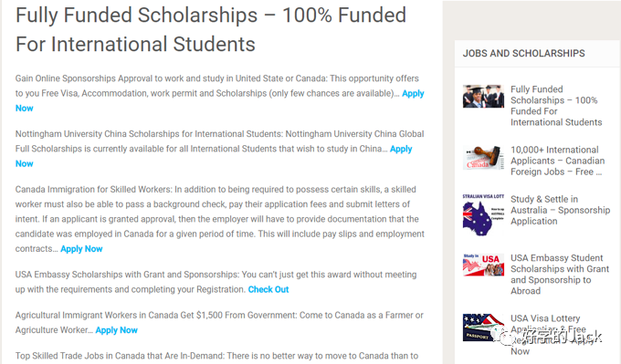The width and height of the screenshot is (621, 364).
Task: Open 10,000+ International Applicants Canadian Jobs link
Action: [558, 161]
